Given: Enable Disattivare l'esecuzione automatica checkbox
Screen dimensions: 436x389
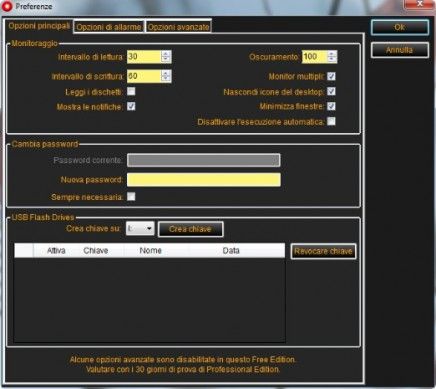Looking at the screenshot, I should click(x=331, y=121).
